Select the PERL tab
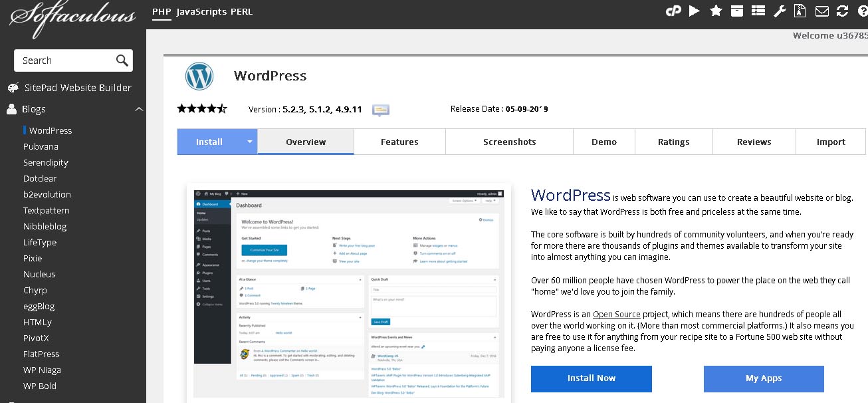The height and width of the screenshot is (403, 868). (x=242, y=11)
